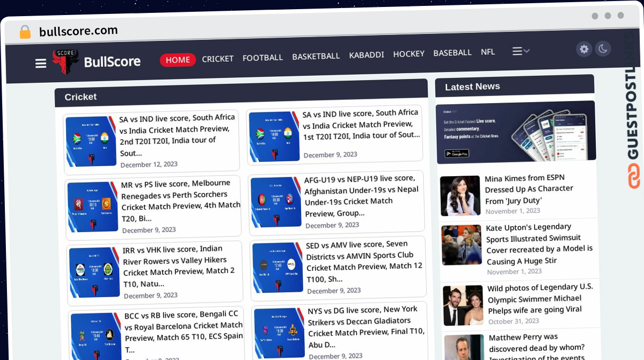Image resolution: width=644 pixels, height=360 pixels.
Task: Click SED vs AMV match thumbnail
Action: click(x=277, y=268)
